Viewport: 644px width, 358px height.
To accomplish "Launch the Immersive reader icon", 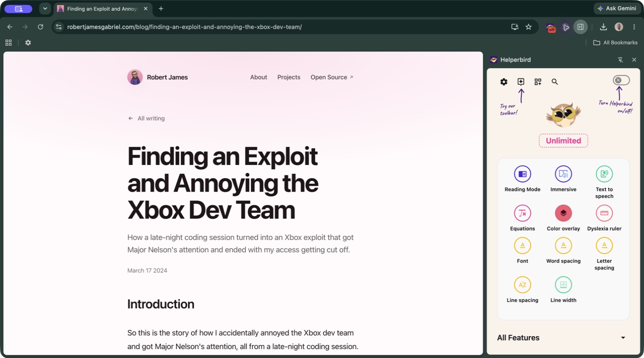I will [x=563, y=174].
